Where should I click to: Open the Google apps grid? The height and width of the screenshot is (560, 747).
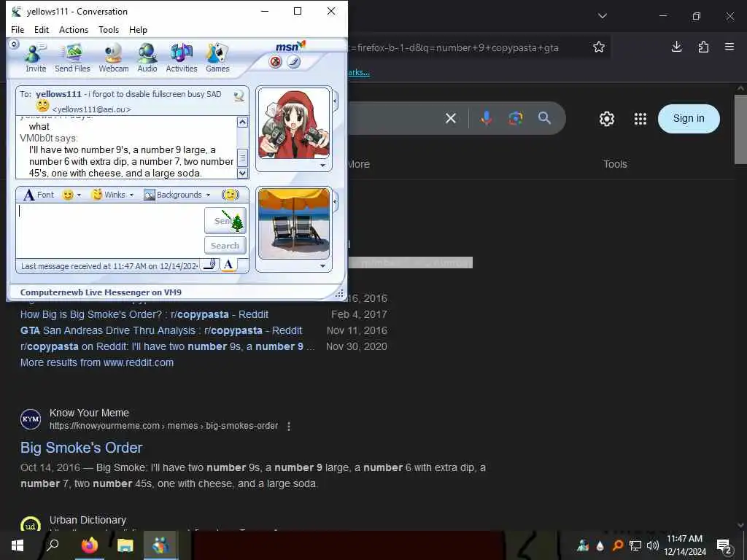(640, 119)
